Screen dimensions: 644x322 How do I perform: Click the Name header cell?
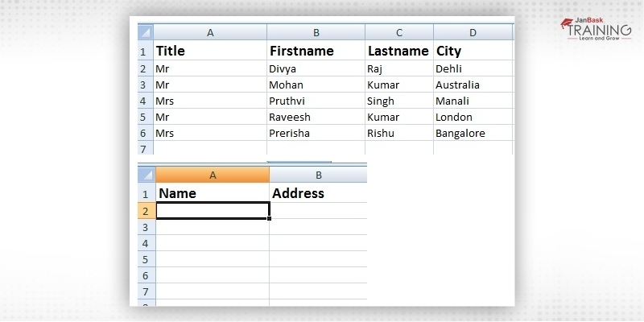click(213, 193)
